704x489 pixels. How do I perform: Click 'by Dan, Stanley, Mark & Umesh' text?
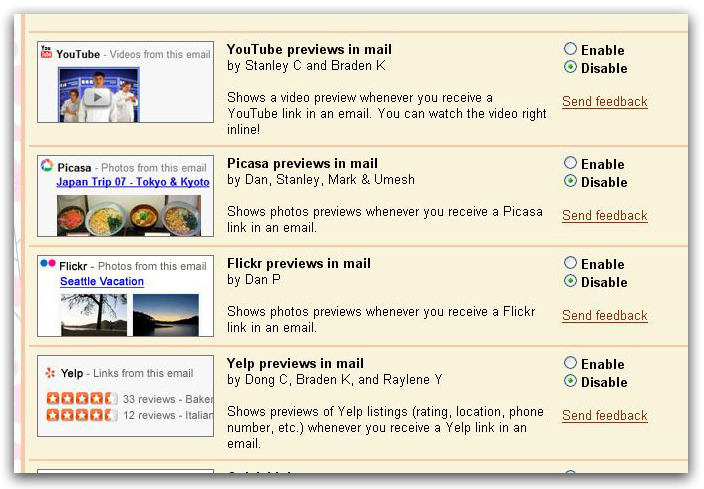coord(321,180)
